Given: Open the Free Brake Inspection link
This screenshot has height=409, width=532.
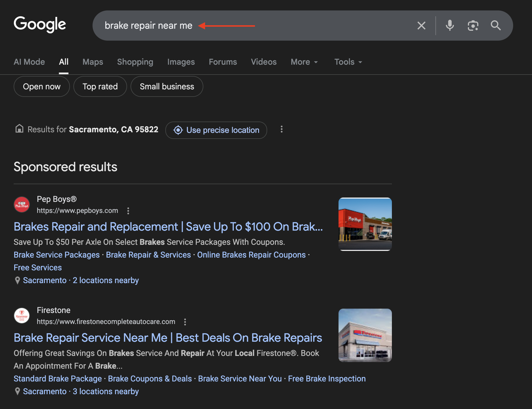Looking at the screenshot, I should tap(327, 379).
